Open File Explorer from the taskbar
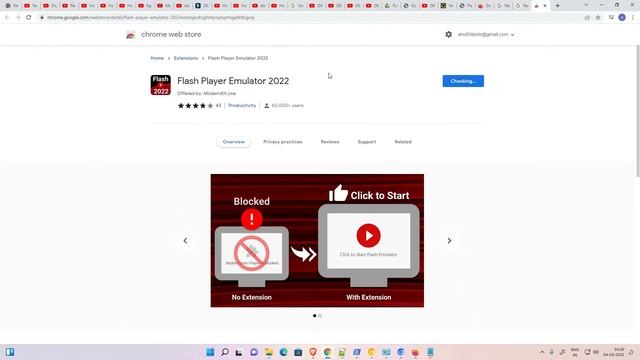This screenshot has width=640, height=360. pos(269,352)
